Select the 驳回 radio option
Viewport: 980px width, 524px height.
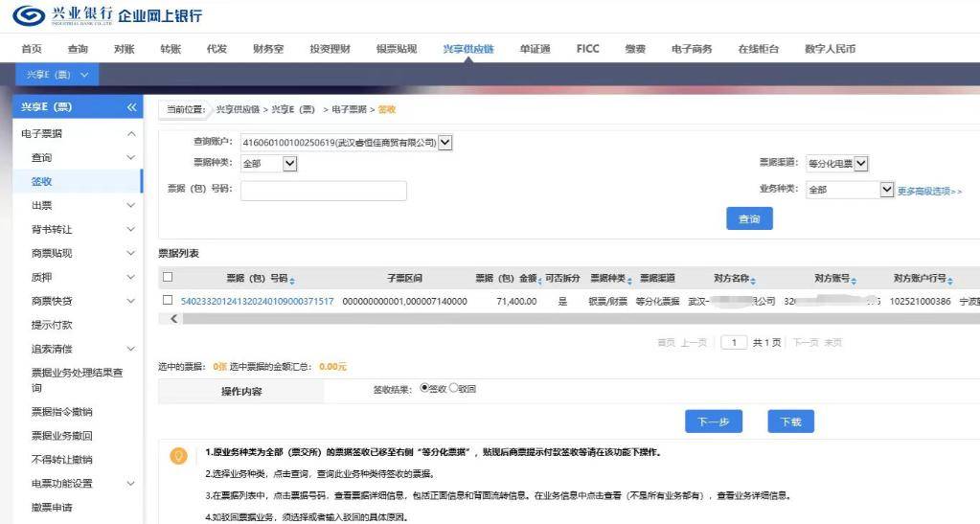[454, 389]
